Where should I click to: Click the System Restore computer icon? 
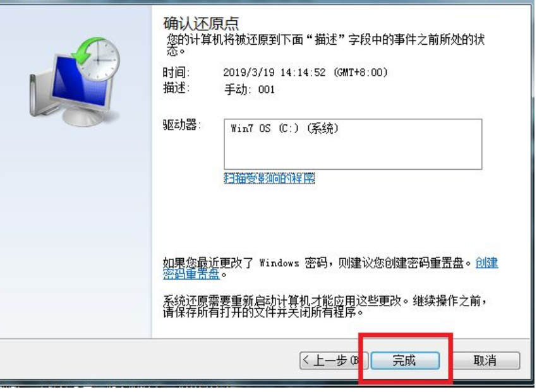coord(75,83)
